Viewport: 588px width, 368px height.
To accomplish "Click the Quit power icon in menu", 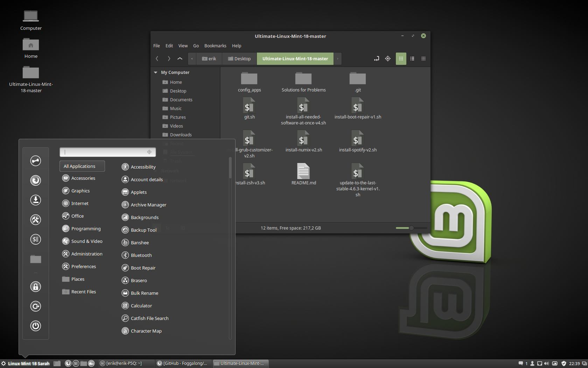I will pyautogui.click(x=35, y=326).
